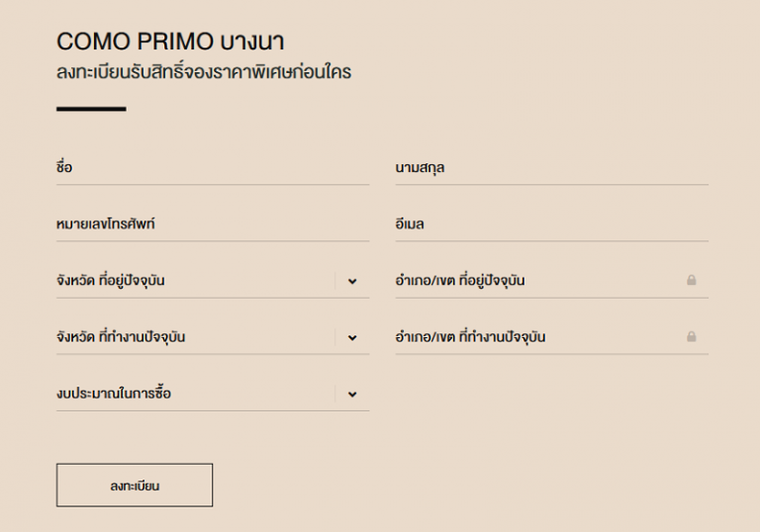
Task: Click the separator beside จังหวัด ที่อยู่ปัจจุบัน chevron
Action: (334, 281)
